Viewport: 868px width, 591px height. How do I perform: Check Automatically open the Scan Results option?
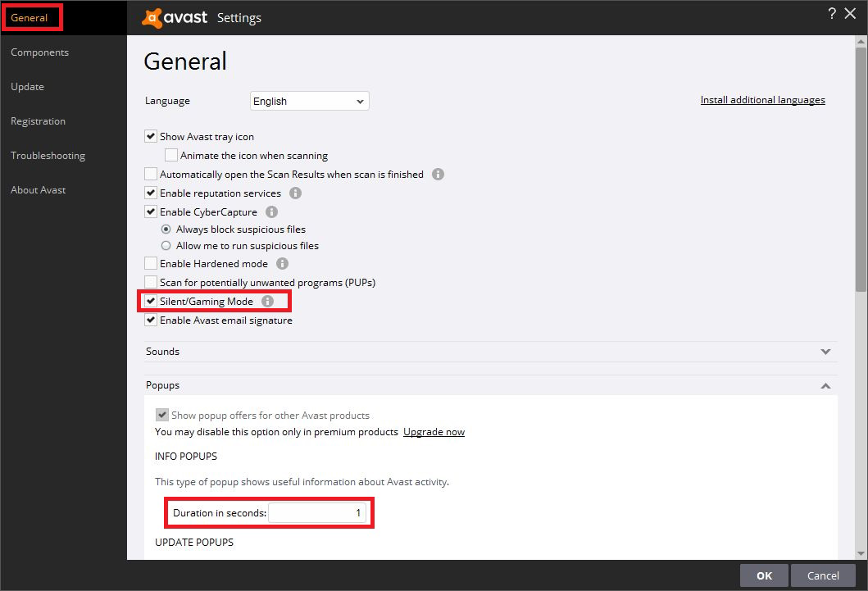[x=151, y=174]
